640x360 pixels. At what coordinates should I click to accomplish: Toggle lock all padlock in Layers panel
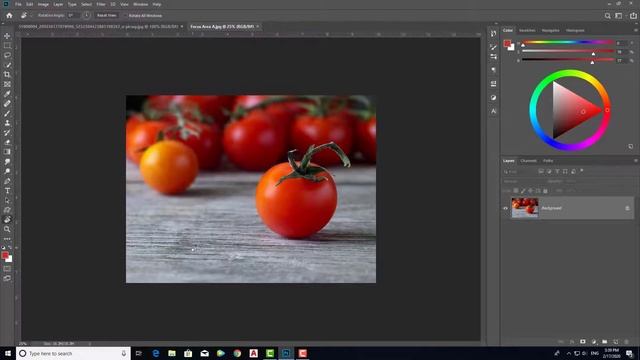click(545, 191)
